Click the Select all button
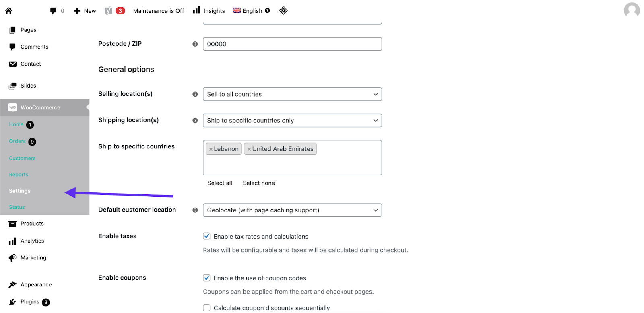The image size is (644, 313). 220,183
